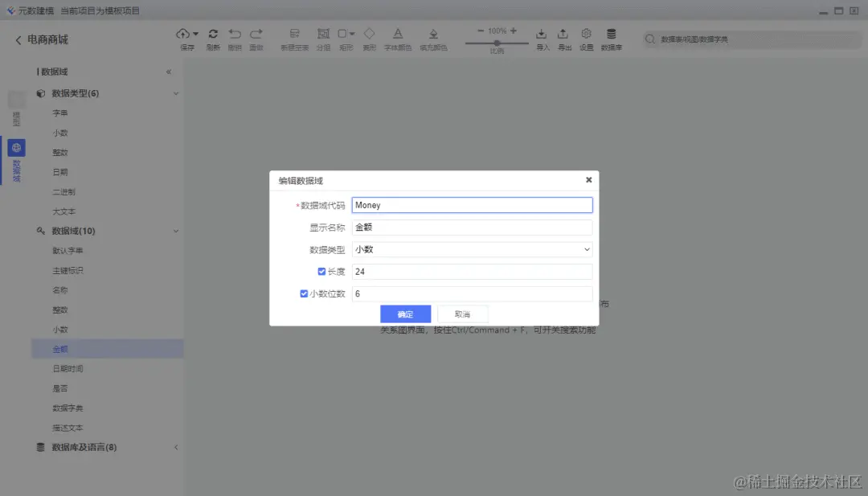Screen dimensions: 868x496
Task: Select the diamond shape icon
Action: (x=369, y=34)
